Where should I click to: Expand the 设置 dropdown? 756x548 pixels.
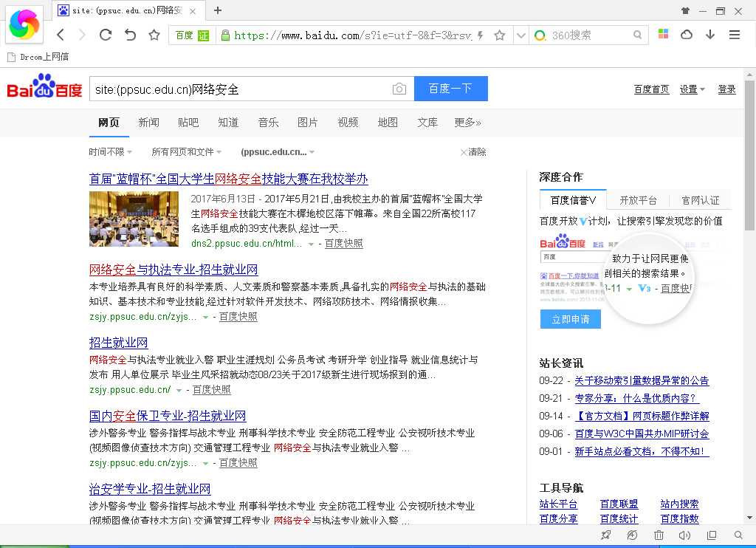[692, 89]
